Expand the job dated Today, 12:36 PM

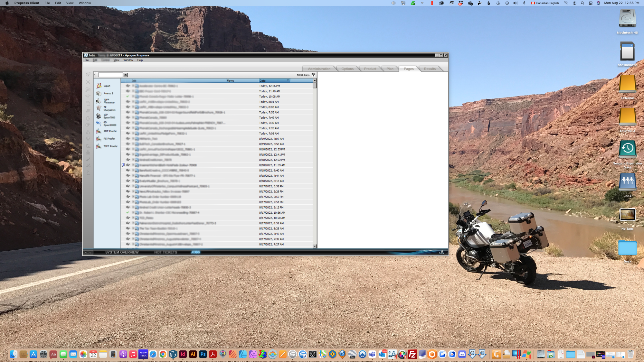[133, 86]
